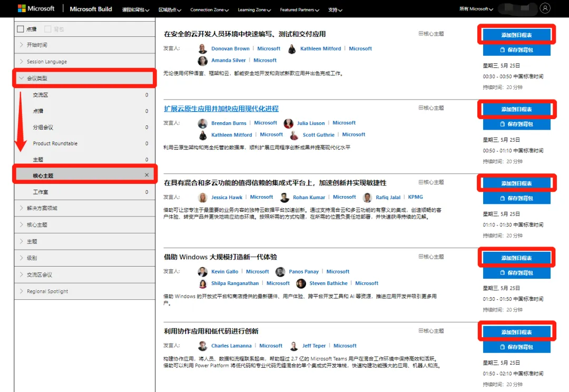This screenshot has width=569, height=392.
Task: Save the 在安全的云开发人员环境 session to backpack
Action: click(x=516, y=50)
